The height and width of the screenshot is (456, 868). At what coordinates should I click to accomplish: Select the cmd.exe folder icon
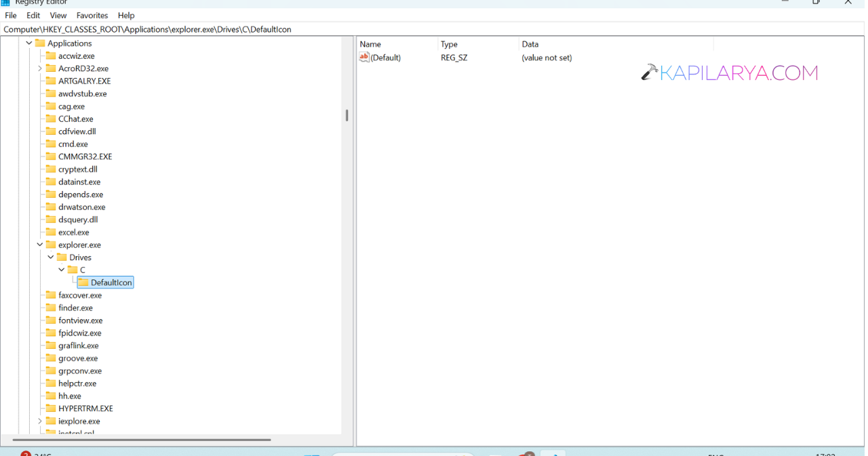tap(51, 144)
